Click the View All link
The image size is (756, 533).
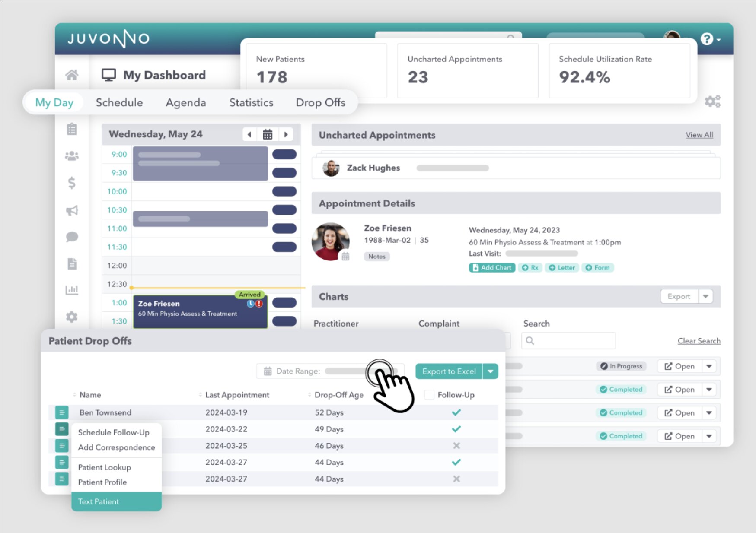coord(699,135)
